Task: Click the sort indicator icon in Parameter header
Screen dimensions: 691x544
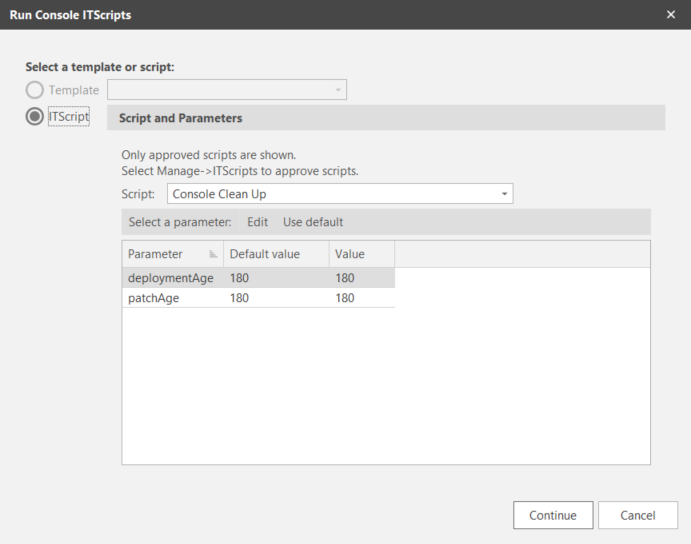Action: point(213,254)
